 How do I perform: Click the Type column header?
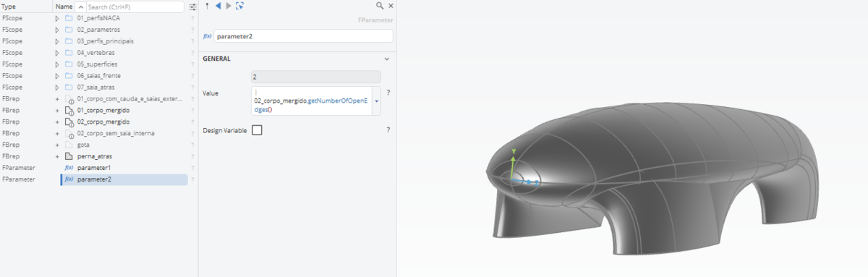[x=9, y=7]
